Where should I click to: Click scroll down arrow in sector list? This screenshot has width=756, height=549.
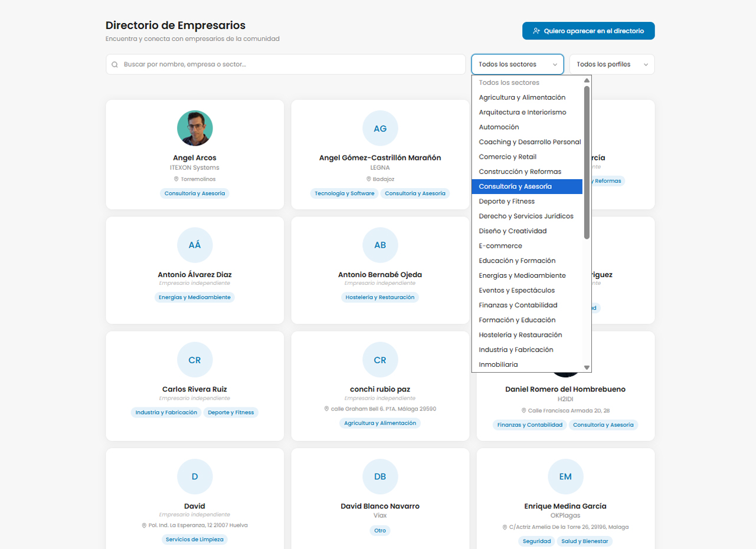click(x=587, y=367)
